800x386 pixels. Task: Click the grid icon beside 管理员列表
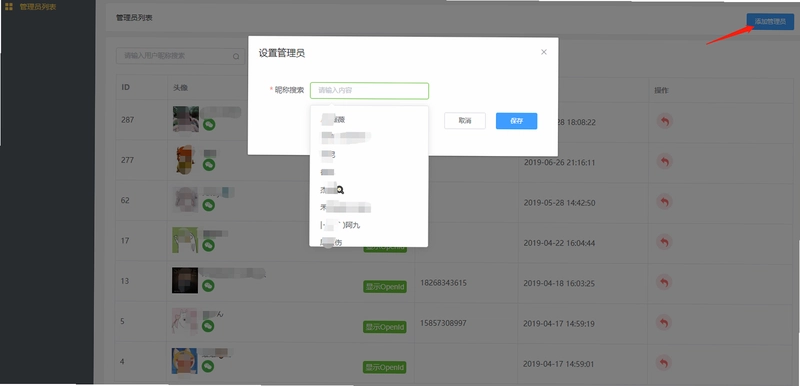click(9, 7)
